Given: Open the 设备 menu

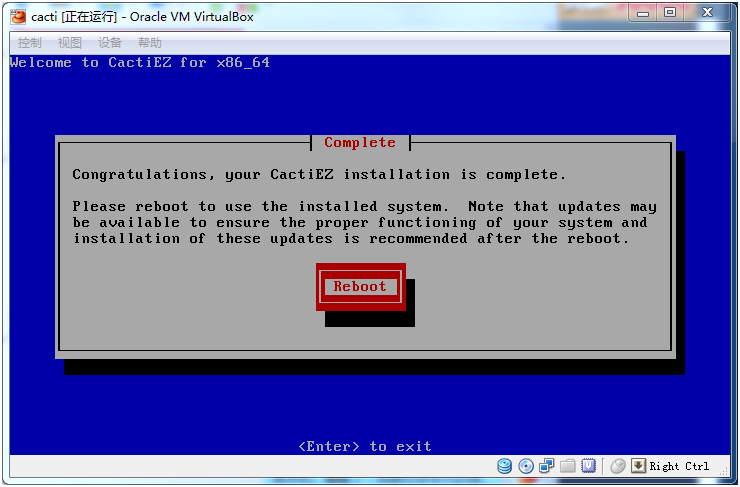Looking at the screenshot, I should [109, 43].
